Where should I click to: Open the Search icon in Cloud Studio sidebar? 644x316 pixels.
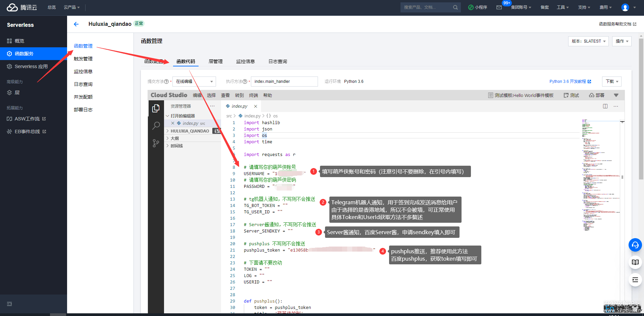156,126
